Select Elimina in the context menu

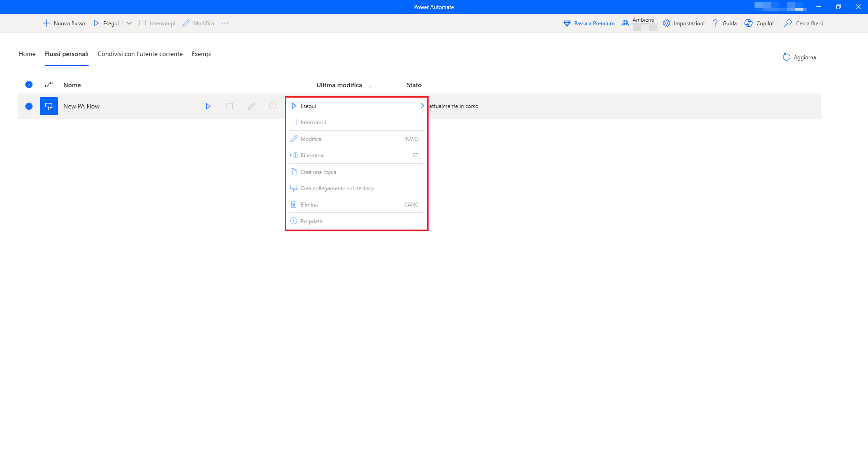(x=357, y=205)
